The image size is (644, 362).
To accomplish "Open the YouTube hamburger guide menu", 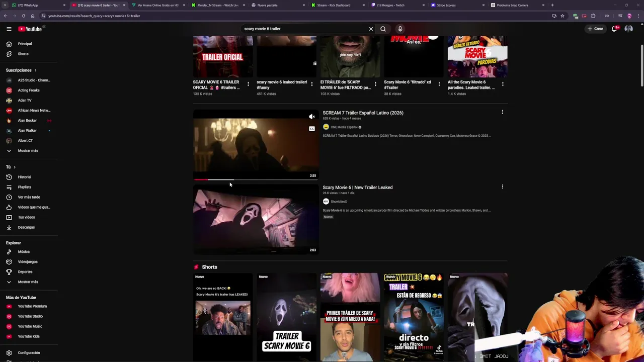I will pyautogui.click(x=9, y=29).
